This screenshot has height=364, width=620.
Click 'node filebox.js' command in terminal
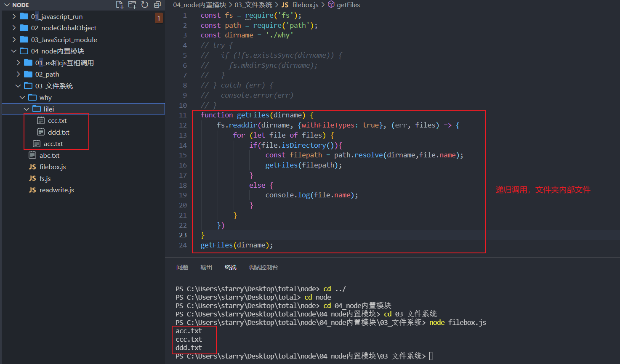click(458, 323)
